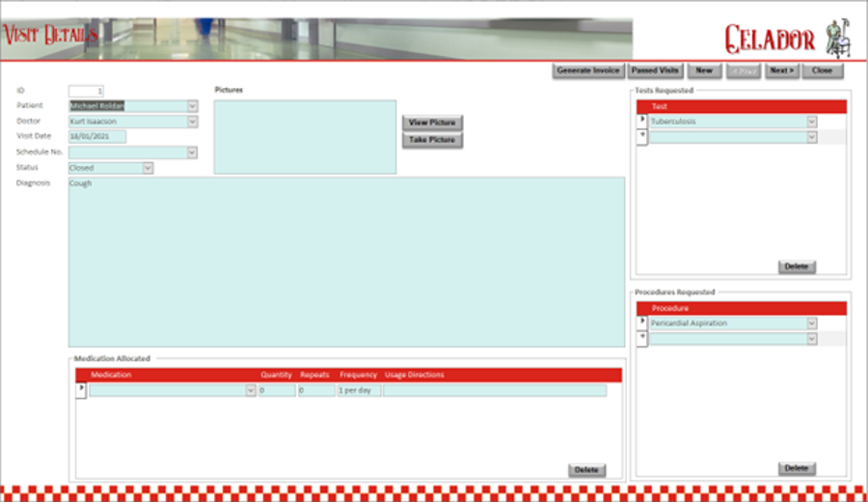Click the medication Repeats field
This screenshot has width=868, height=502.
(316, 391)
